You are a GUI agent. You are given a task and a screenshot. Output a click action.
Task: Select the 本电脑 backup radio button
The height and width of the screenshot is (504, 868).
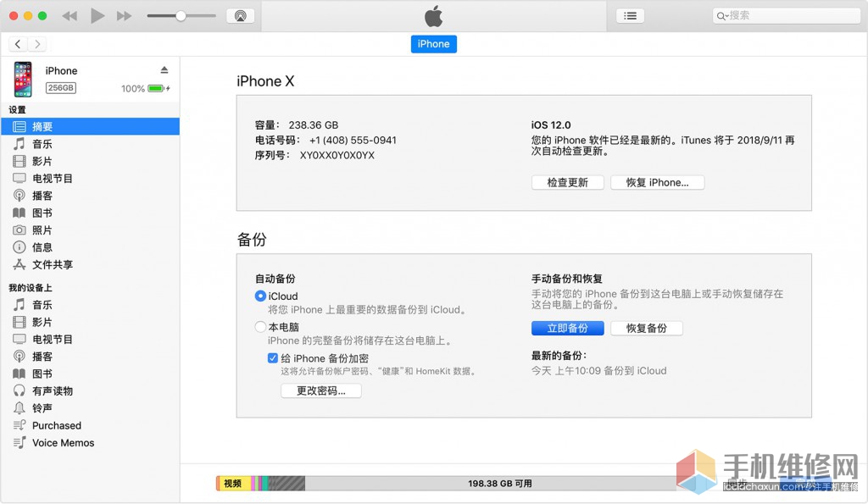[x=260, y=327]
